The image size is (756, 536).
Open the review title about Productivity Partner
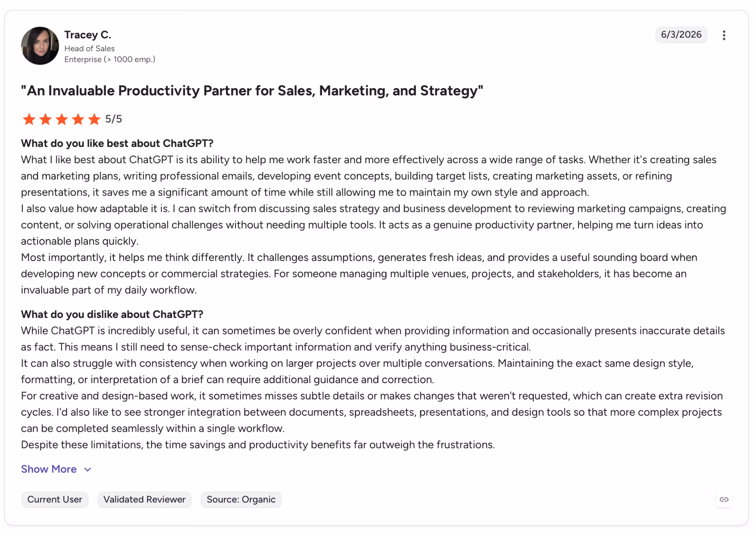pyautogui.click(x=252, y=91)
